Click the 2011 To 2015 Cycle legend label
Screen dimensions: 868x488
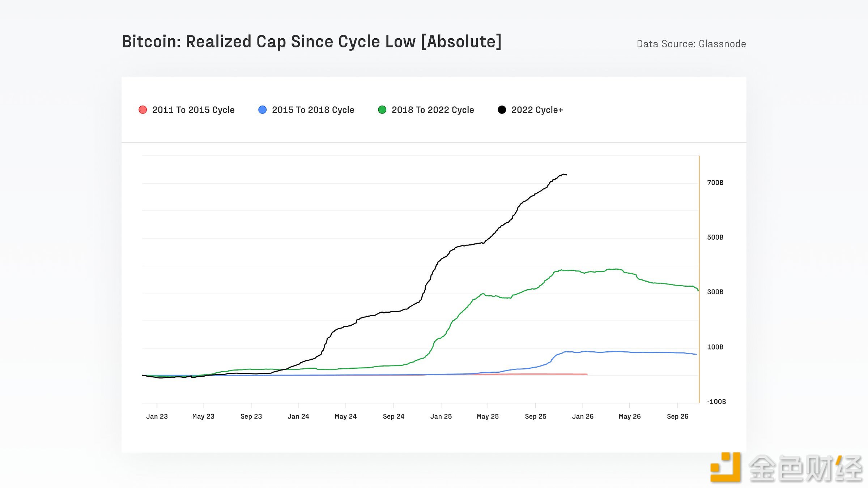point(193,110)
